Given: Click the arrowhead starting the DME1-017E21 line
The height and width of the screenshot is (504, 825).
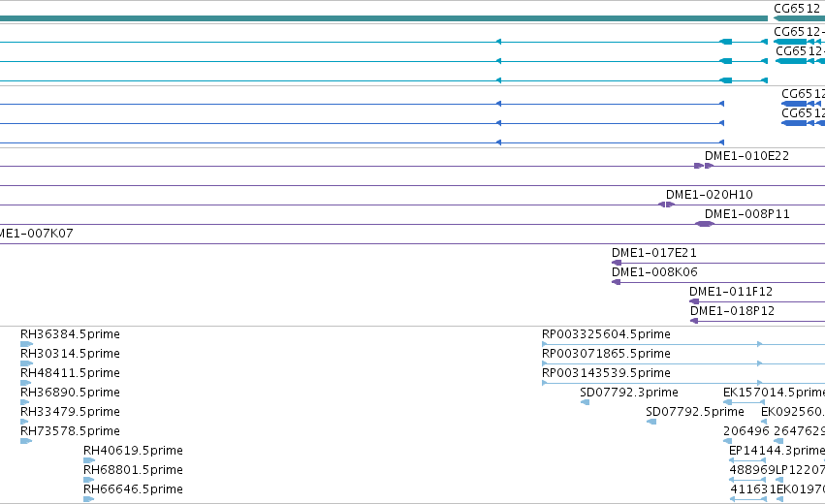Looking at the screenshot, I should point(617,263).
